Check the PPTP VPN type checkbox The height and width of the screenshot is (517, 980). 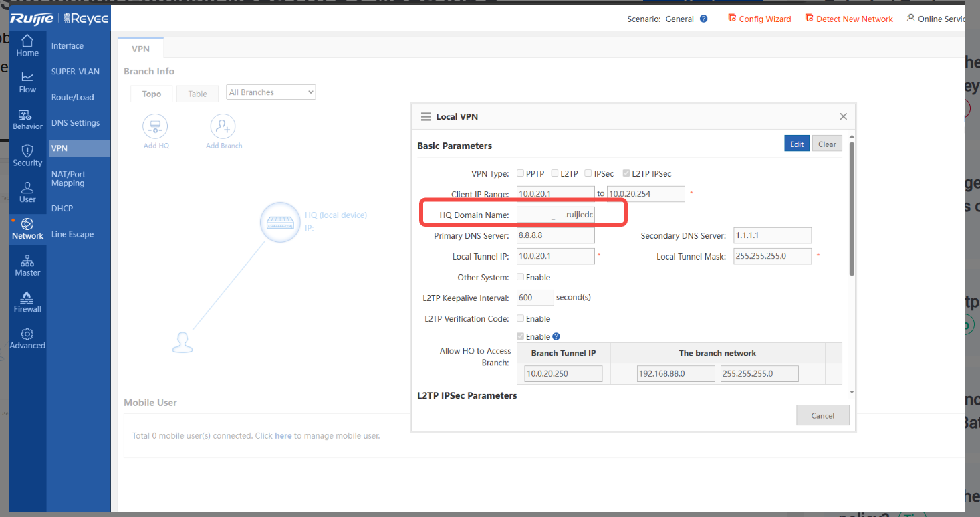(521, 173)
